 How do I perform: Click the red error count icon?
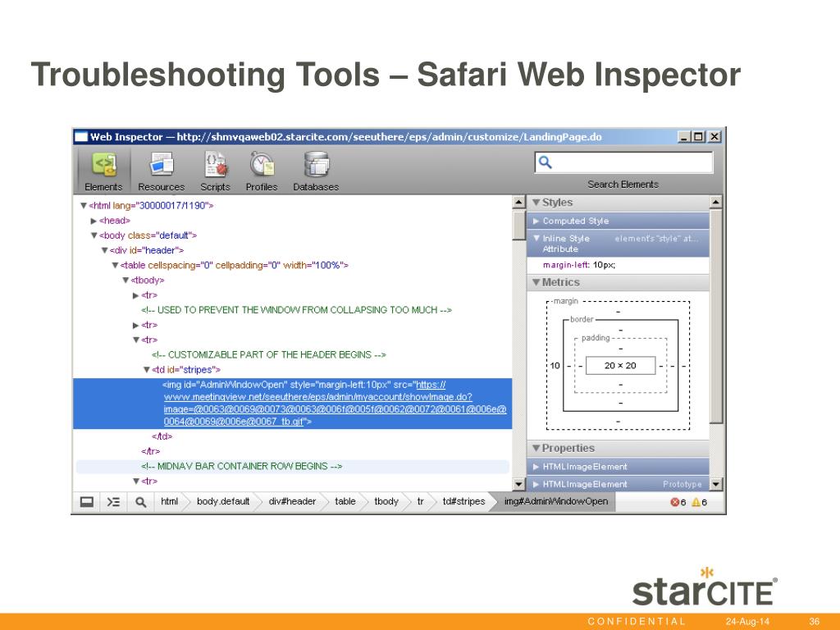tap(675, 502)
